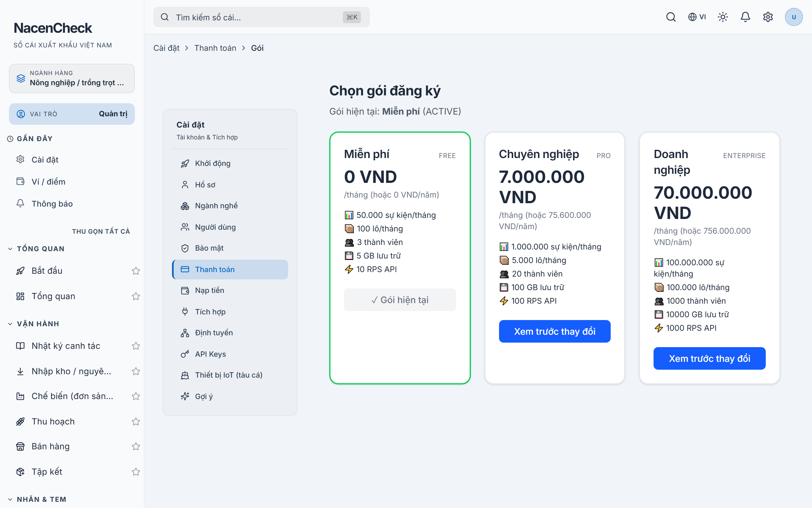Click the Gói hiện tại button
Viewport: 812px width, 508px height.
(x=400, y=300)
